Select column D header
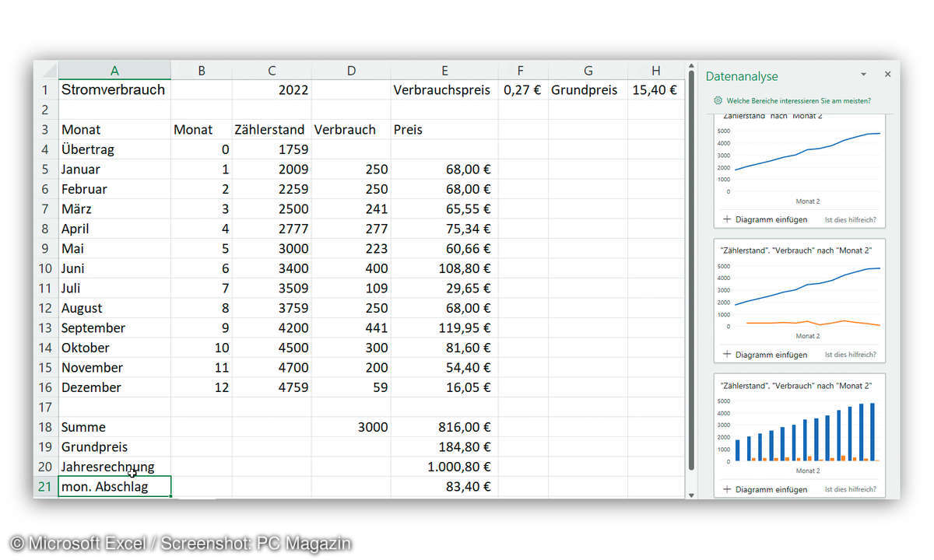The image size is (934, 560). coord(351,70)
